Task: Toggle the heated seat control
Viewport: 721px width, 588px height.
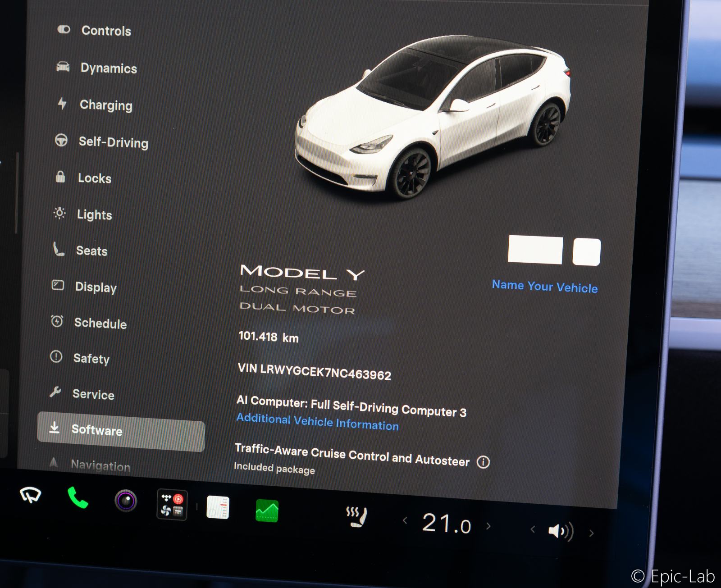Action: click(x=356, y=517)
